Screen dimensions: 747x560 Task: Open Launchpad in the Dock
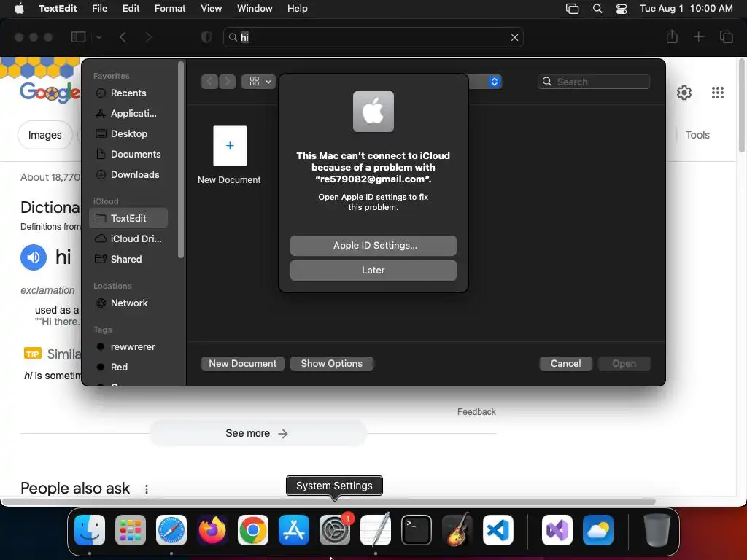click(x=130, y=529)
